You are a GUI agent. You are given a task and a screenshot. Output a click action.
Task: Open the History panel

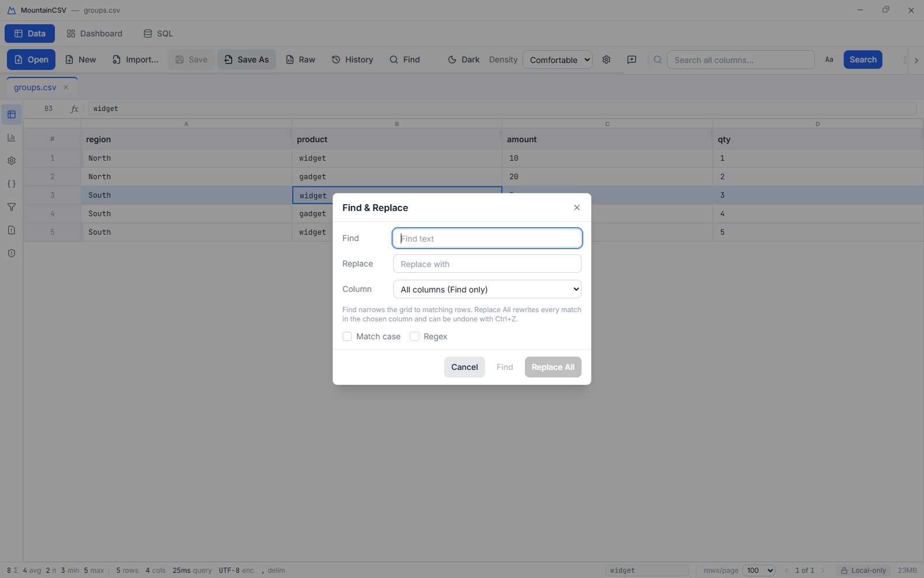click(x=353, y=60)
